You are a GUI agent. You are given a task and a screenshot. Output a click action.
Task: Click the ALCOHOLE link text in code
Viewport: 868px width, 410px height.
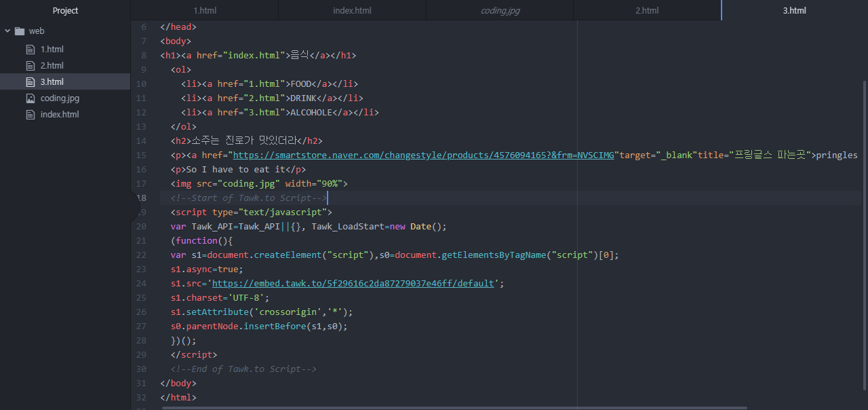(311, 113)
